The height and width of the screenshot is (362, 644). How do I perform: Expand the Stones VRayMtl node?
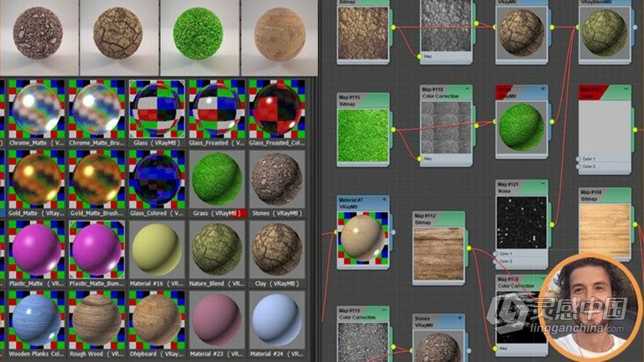460,318
